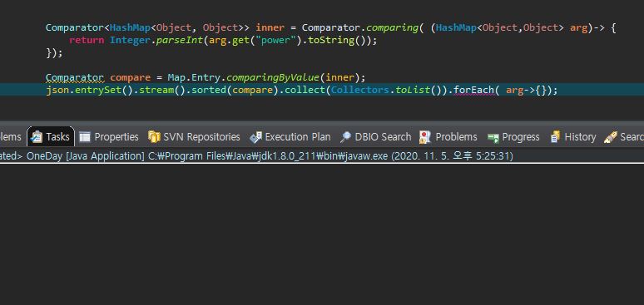
Task: Open the Progress tab
Action: point(513,136)
